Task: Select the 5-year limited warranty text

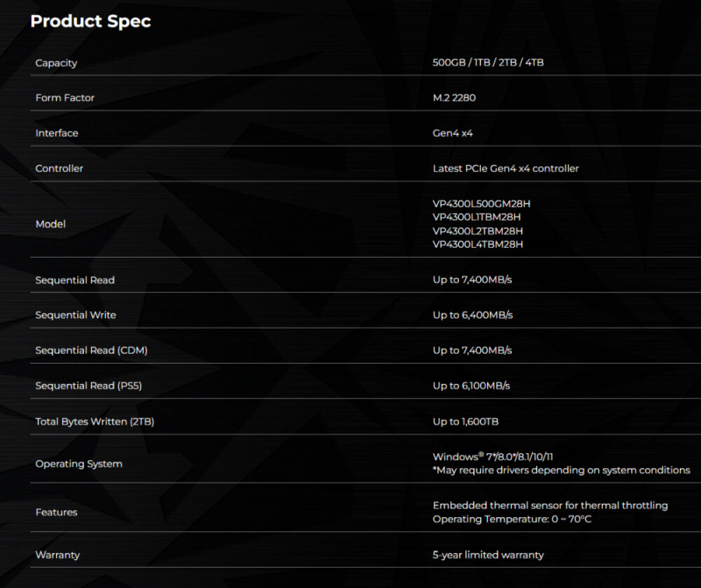Action: [x=488, y=555]
